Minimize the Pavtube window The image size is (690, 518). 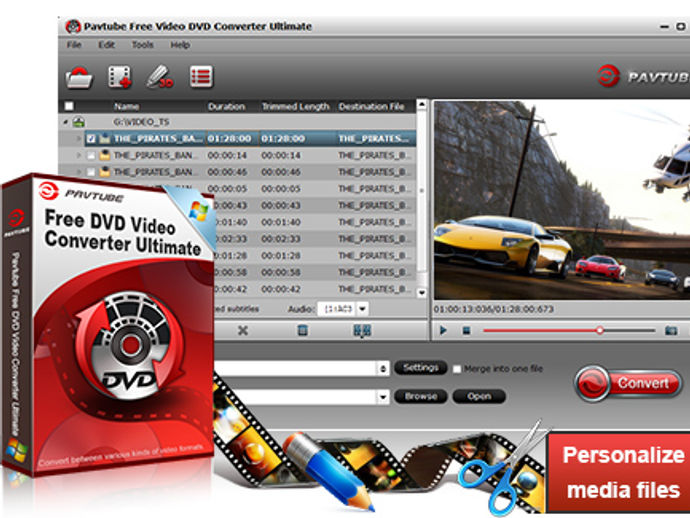pyautogui.click(x=664, y=27)
